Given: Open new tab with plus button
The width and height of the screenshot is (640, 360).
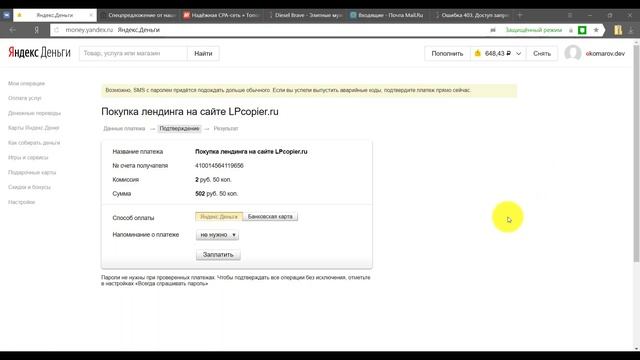Looking at the screenshot, I should (x=520, y=15).
